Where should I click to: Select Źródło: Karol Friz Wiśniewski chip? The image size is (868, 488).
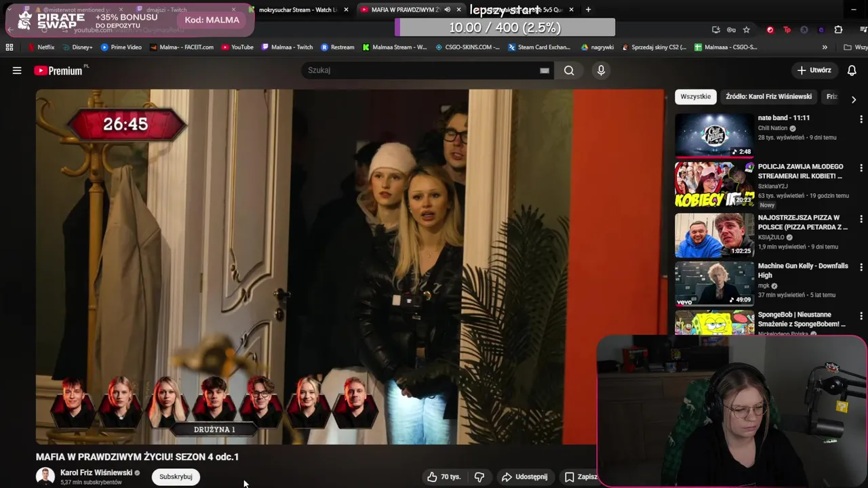coord(768,97)
